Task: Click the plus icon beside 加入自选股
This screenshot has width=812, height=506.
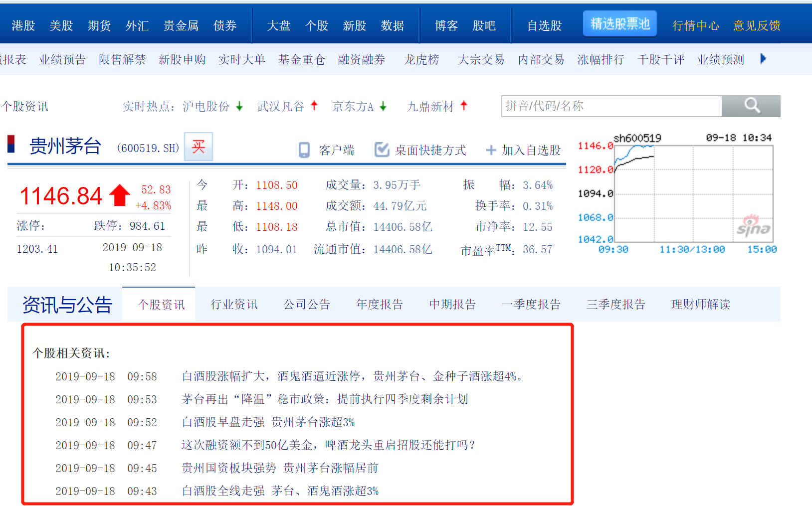Action: [x=491, y=150]
